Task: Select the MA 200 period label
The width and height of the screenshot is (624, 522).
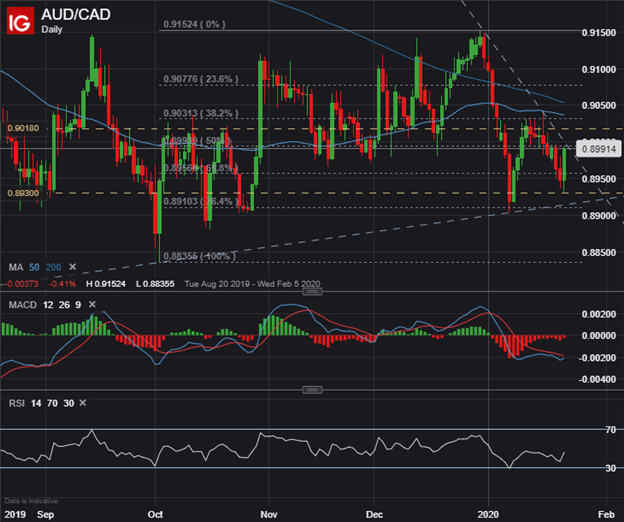Action: point(53,267)
